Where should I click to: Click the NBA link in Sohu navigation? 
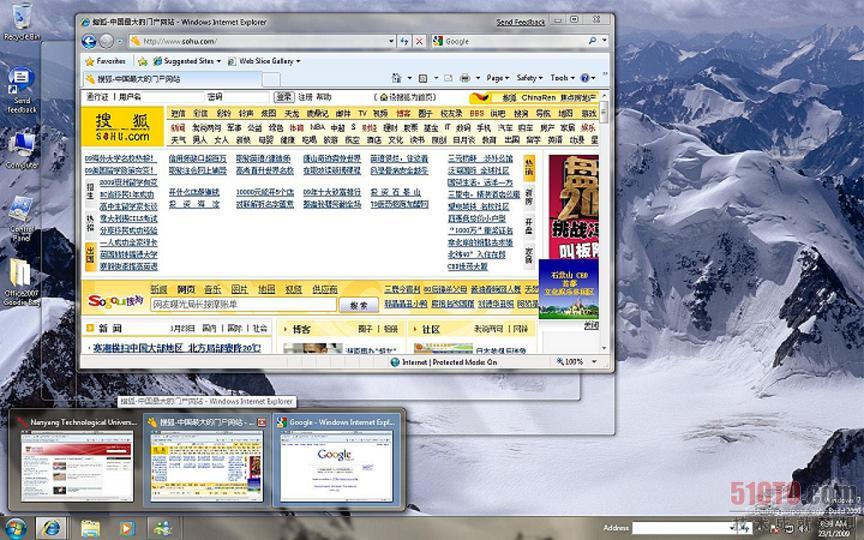pos(317,127)
